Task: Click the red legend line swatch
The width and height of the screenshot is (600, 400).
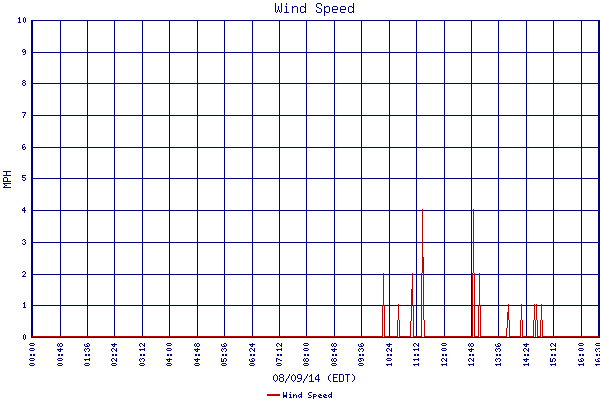Action: pyautogui.click(x=273, y=395)
